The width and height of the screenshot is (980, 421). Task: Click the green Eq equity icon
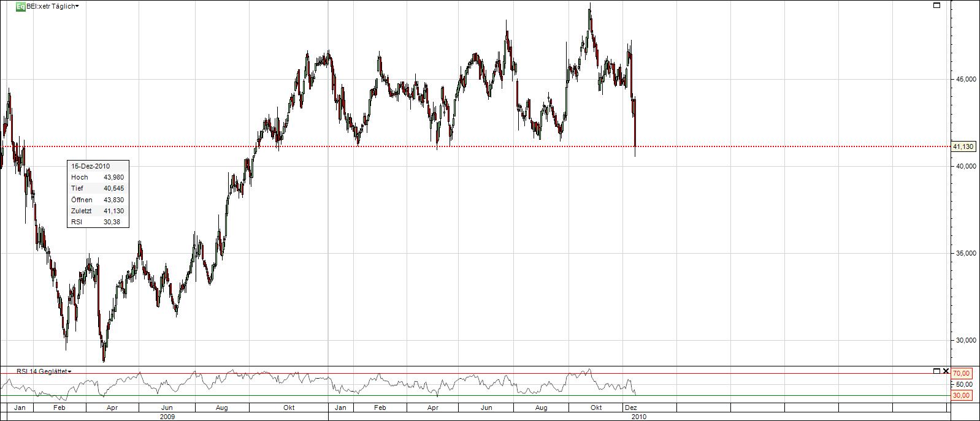pos(20,6)
